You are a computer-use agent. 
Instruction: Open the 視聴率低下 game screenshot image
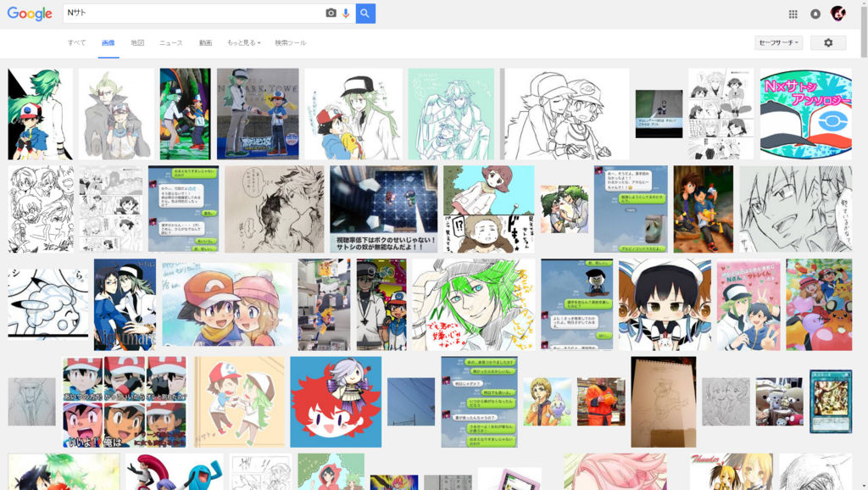(x=384, y=209)
